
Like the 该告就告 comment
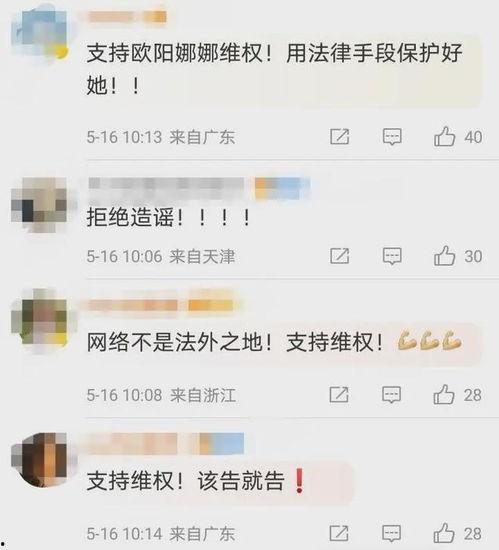pos(444,534)
